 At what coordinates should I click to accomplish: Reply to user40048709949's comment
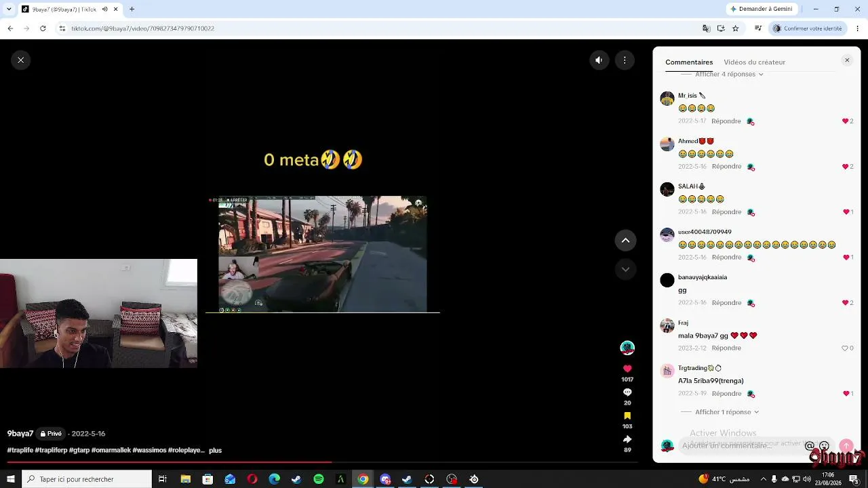726,258
